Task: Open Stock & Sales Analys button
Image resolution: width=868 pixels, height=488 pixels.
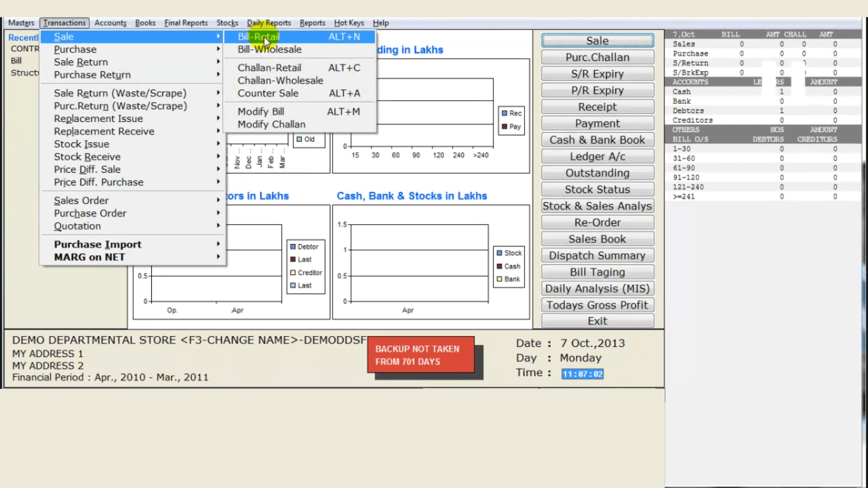Action: 597,206
